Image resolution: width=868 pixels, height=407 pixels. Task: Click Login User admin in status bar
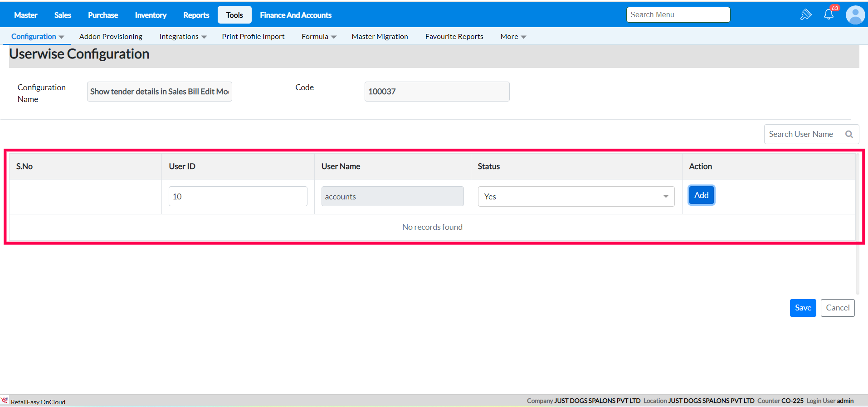[x=830, y=401]
